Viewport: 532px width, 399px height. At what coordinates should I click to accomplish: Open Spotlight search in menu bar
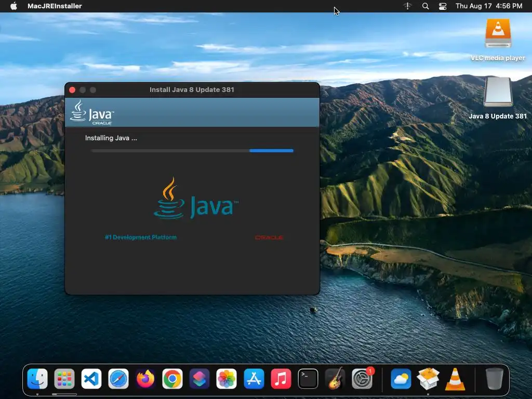425,6
